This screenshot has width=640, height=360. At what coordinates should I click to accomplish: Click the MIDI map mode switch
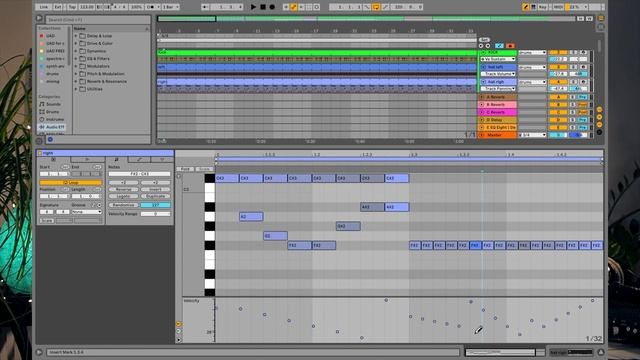coord(558,7)
